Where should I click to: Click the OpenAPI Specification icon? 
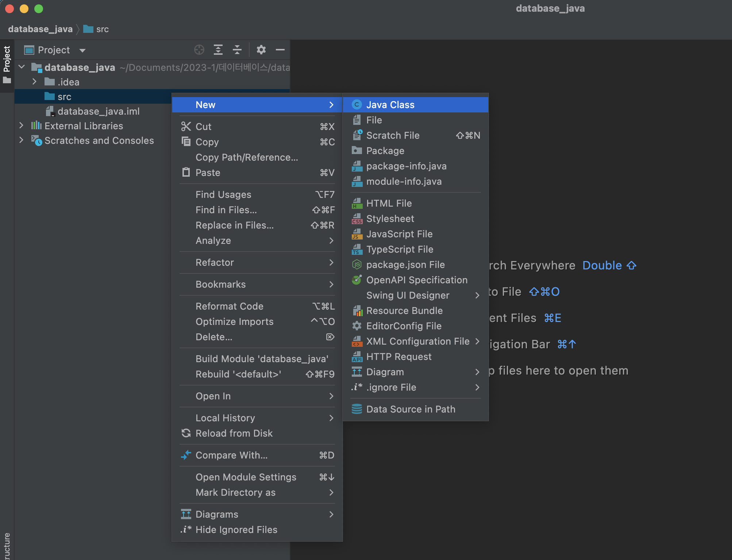click(357, 280)
